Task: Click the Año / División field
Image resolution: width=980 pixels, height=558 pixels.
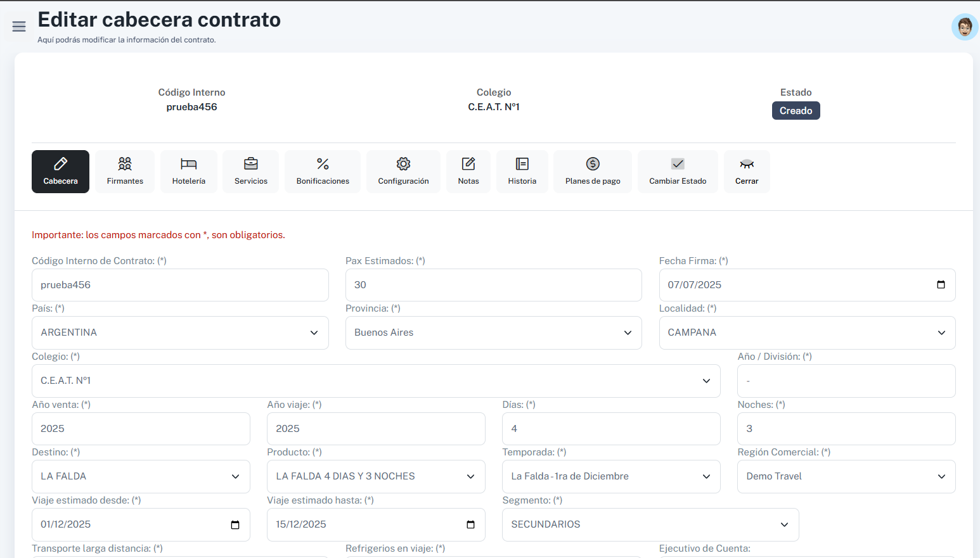Action: [846, 381]
